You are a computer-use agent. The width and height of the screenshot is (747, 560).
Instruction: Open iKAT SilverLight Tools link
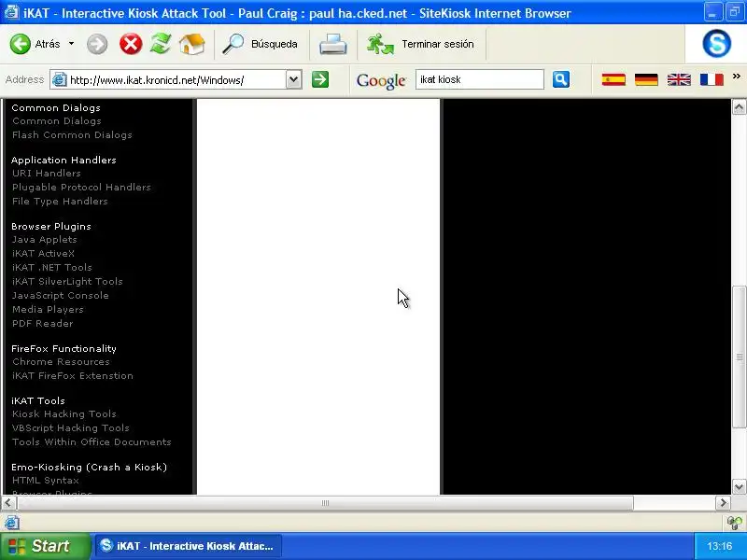[x=67, y=282]
